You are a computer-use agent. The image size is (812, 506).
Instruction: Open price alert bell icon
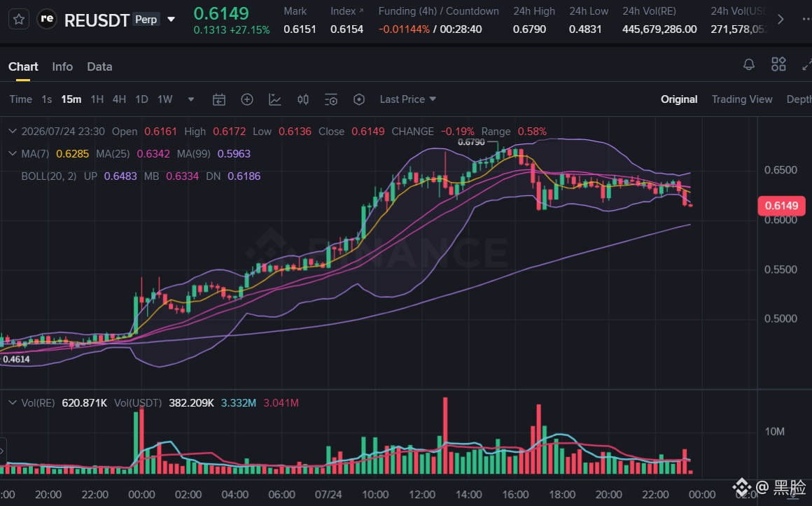(749, 64)
